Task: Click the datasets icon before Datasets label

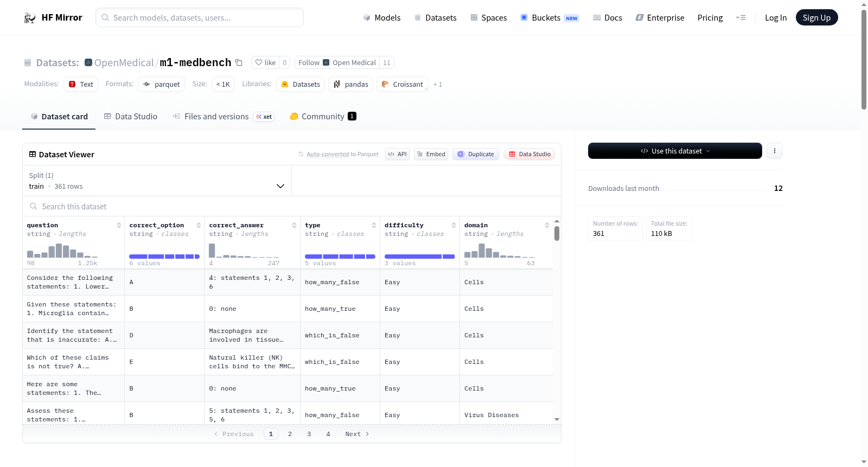Action: pyautogui.click(x=28, y=62)
